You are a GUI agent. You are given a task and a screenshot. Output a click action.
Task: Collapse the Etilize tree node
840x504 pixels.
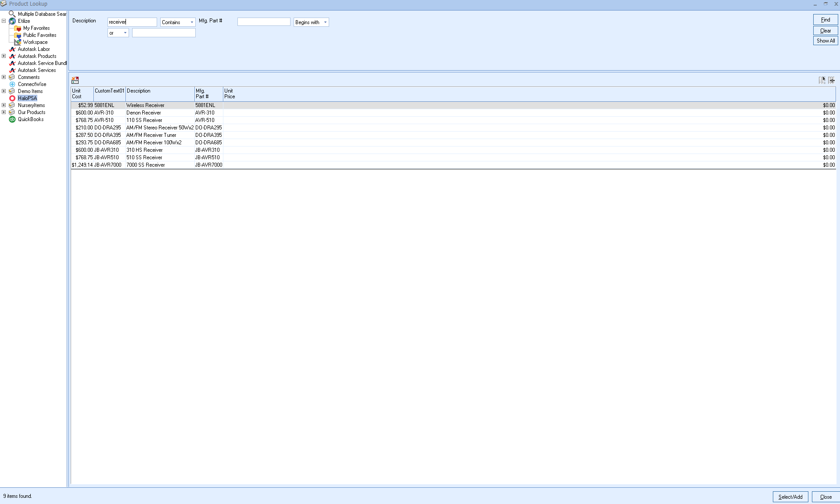coord(4,21)
